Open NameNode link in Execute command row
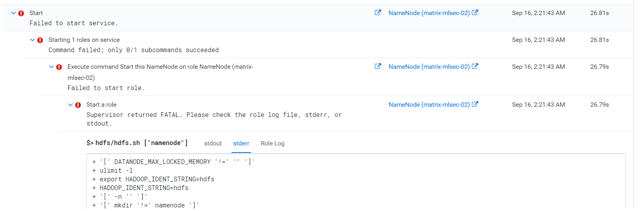 429,67
